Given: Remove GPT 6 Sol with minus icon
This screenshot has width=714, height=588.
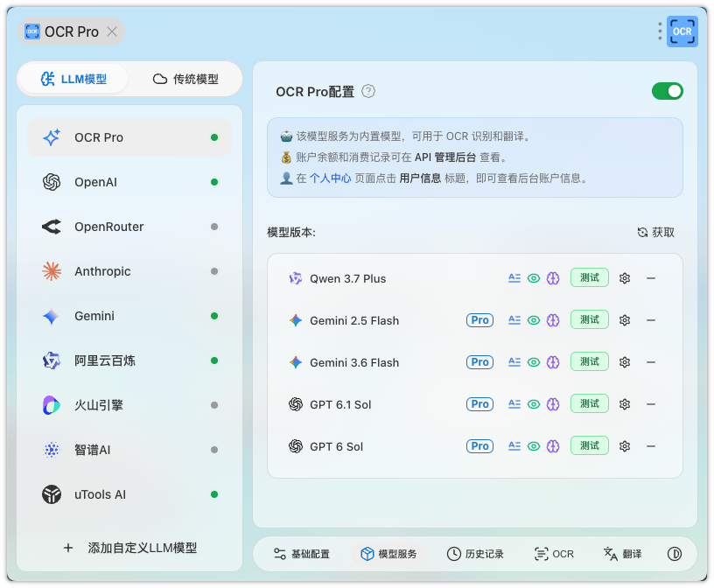Looking at the screenshot, I should click(651, 446).
